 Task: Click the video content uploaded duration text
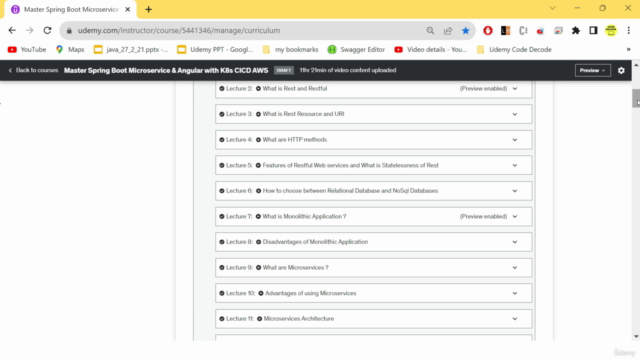(348, 70)
